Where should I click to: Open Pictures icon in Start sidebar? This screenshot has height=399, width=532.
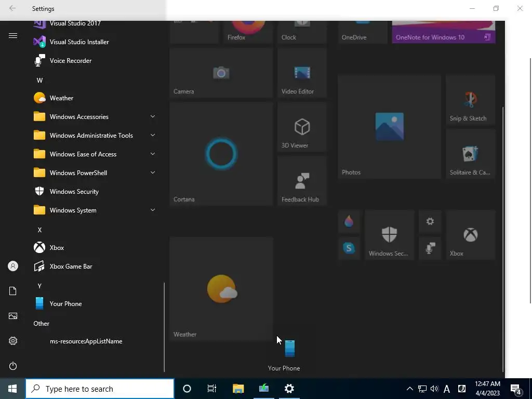click(13, 316)
